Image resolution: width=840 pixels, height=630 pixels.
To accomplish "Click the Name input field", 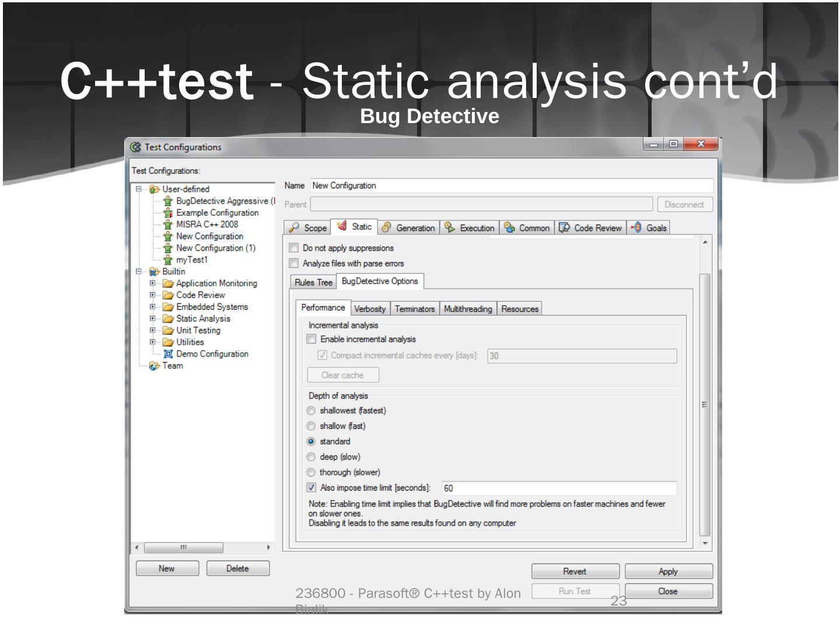I will [512, 185].
